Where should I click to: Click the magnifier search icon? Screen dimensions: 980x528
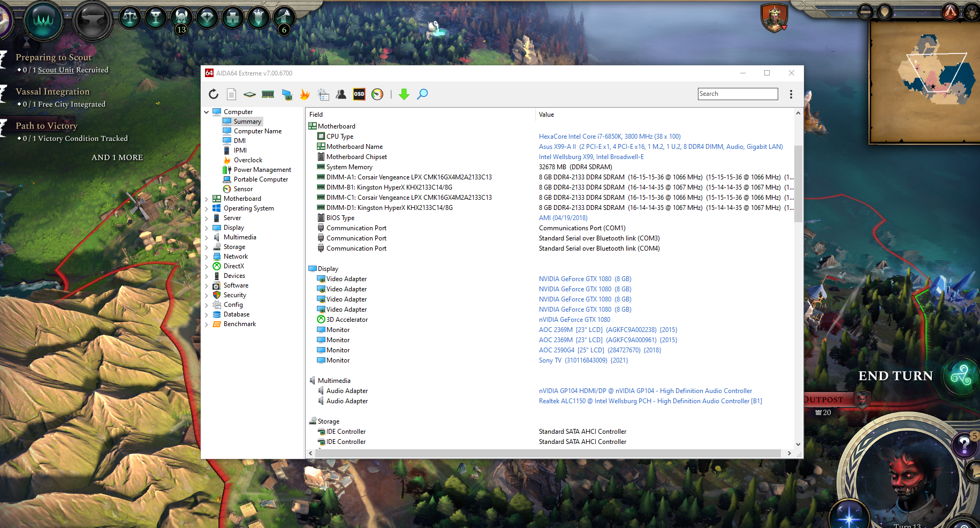[422, 94]
